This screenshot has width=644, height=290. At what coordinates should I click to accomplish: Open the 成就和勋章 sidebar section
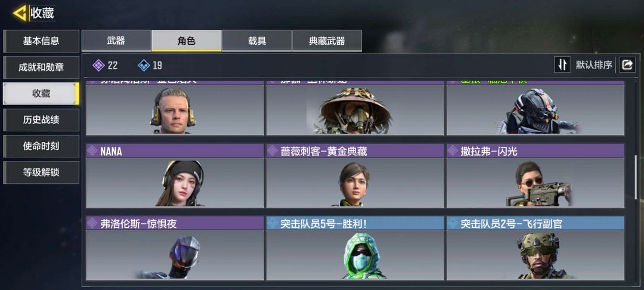click(41, 67)
